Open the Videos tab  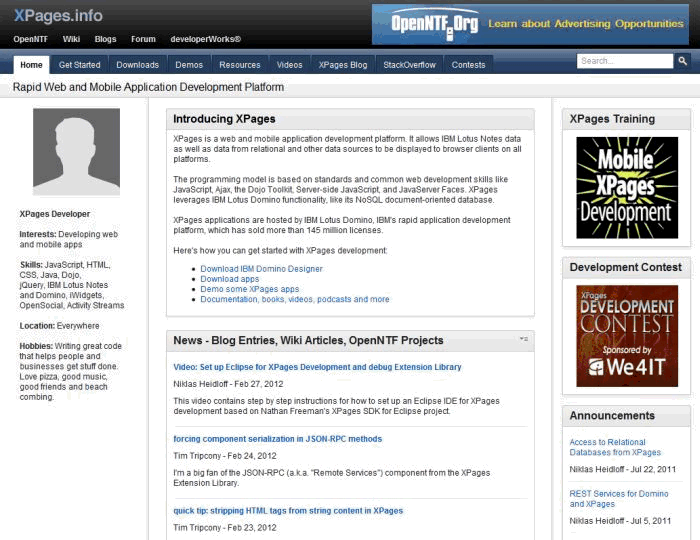point(289,65)
